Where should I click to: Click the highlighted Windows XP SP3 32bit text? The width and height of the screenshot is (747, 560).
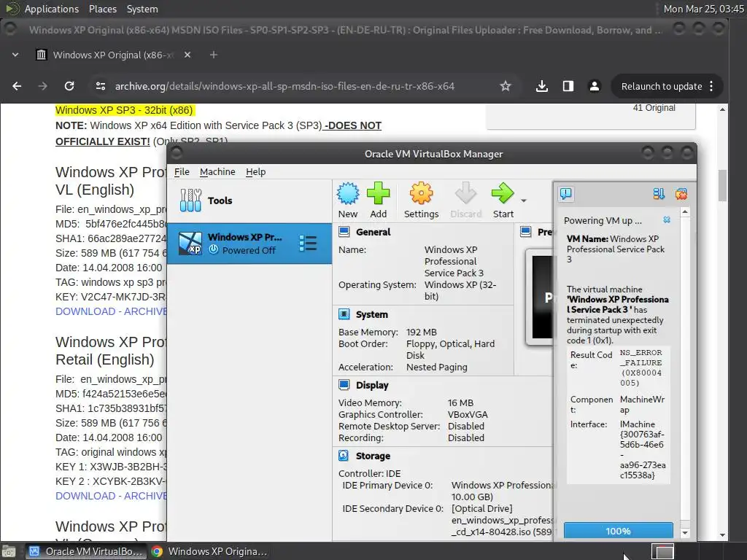click(x=124, y=110)
